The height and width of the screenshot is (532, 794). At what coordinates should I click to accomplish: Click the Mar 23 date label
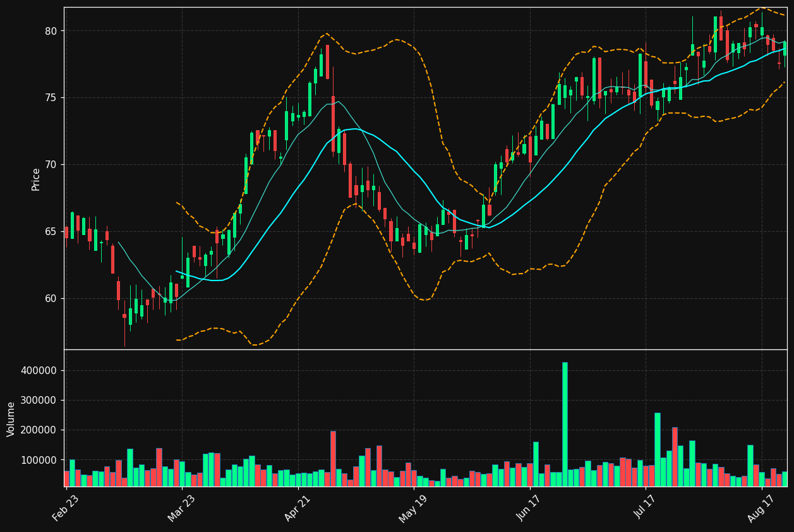[182, 509]
